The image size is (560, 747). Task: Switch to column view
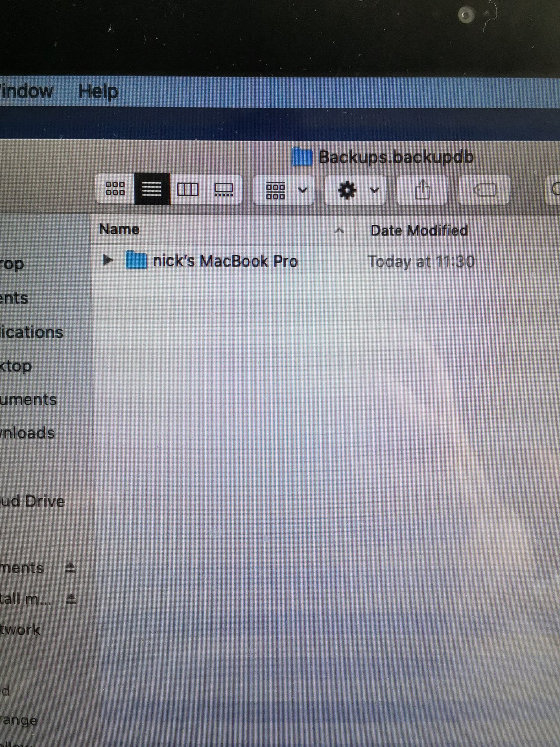(188, 189)
